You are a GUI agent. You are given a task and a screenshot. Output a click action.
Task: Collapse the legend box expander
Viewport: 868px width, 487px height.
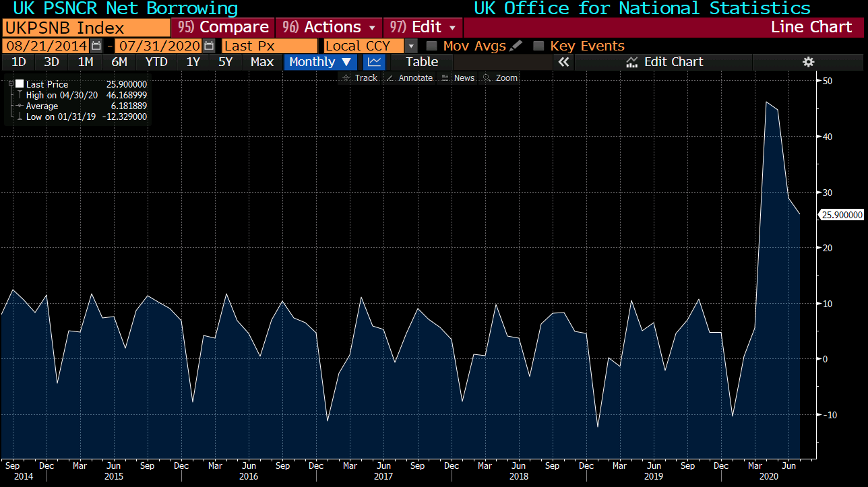[x=11, y=84]
